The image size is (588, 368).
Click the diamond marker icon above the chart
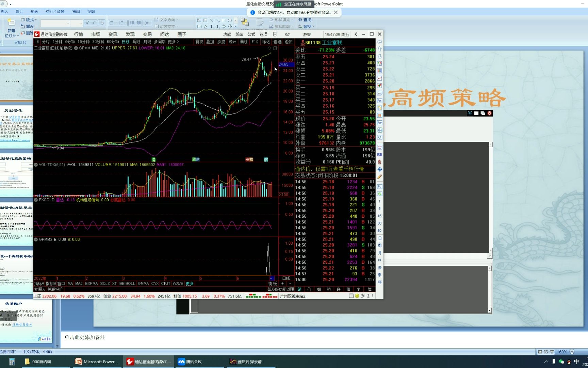point(269,48)
